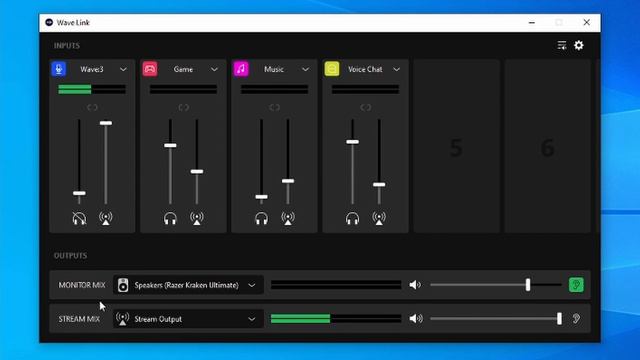Click Music monitor volume fader handle

pyautogui.click(x=261, y=197)
